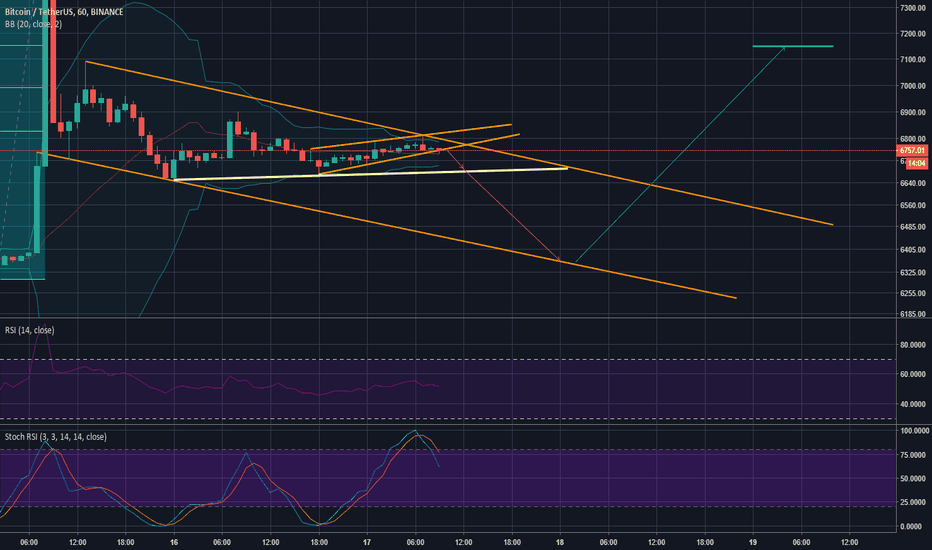Click the 6640.00 price axis label

912,183
